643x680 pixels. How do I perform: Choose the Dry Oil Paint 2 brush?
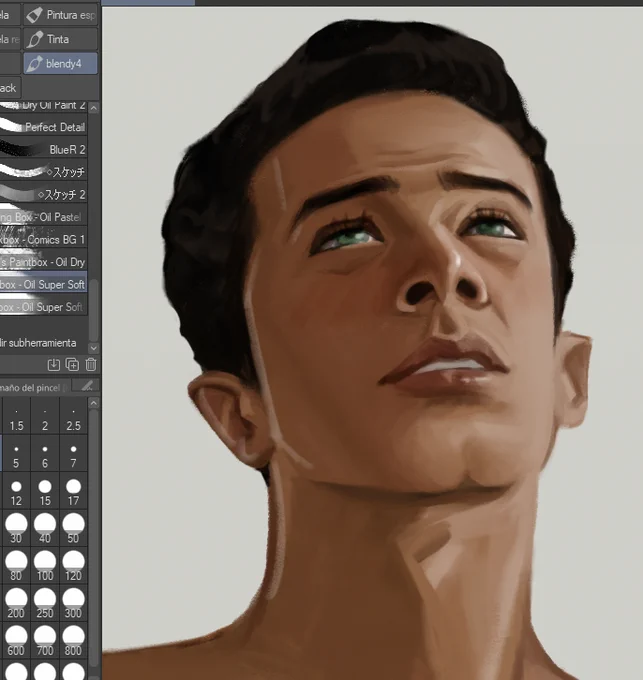point(43,106)
